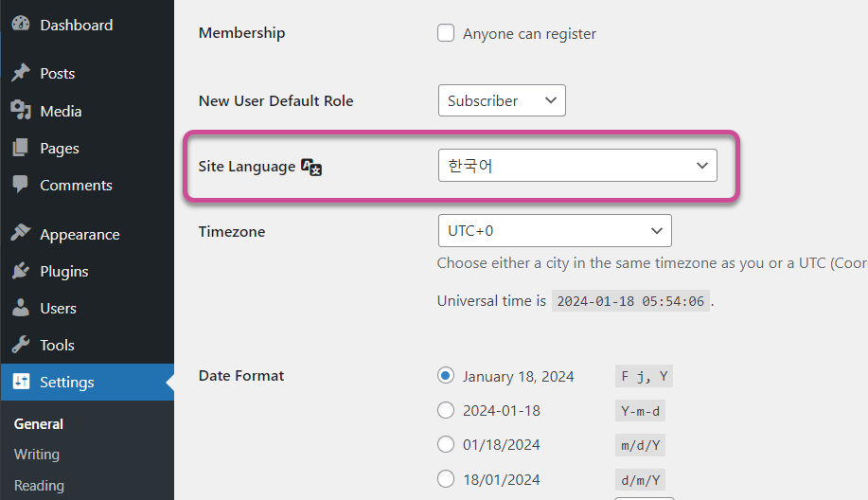Select the January 18, 2024 date format
Viewport: 868px width, 500px height.
[x=446, y=375]
